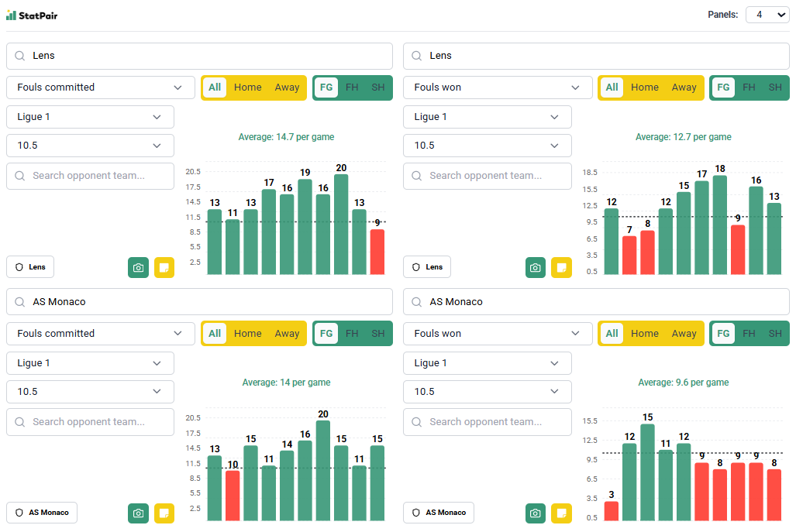Expand Fouls committed dropdown in the Lens panel

click(x=101, y=88)
